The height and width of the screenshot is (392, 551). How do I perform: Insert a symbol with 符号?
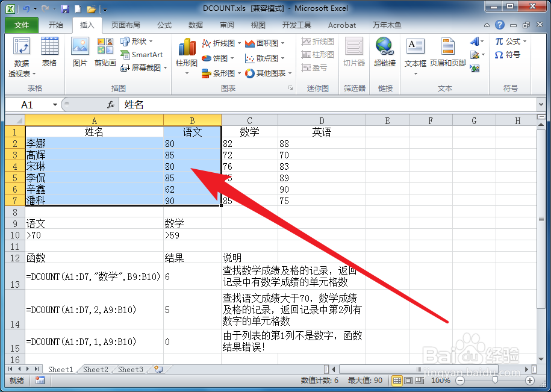tap(508, 55)
